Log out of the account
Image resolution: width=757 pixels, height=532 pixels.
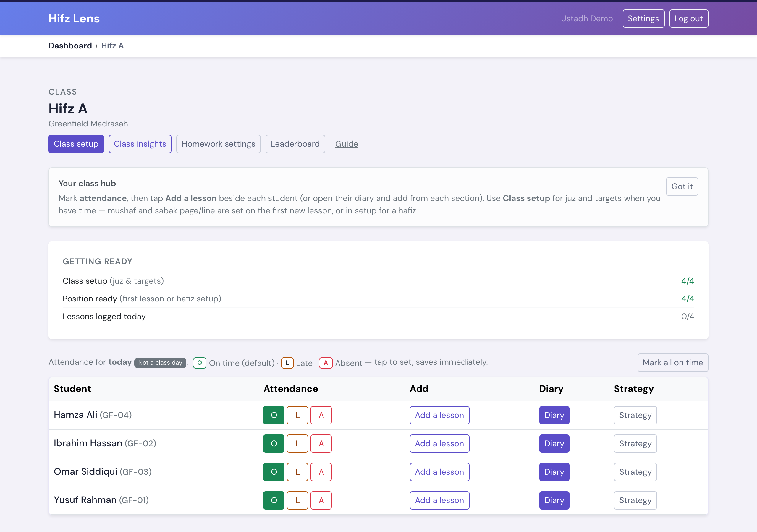pyautogui.click(x=688, y=18)
